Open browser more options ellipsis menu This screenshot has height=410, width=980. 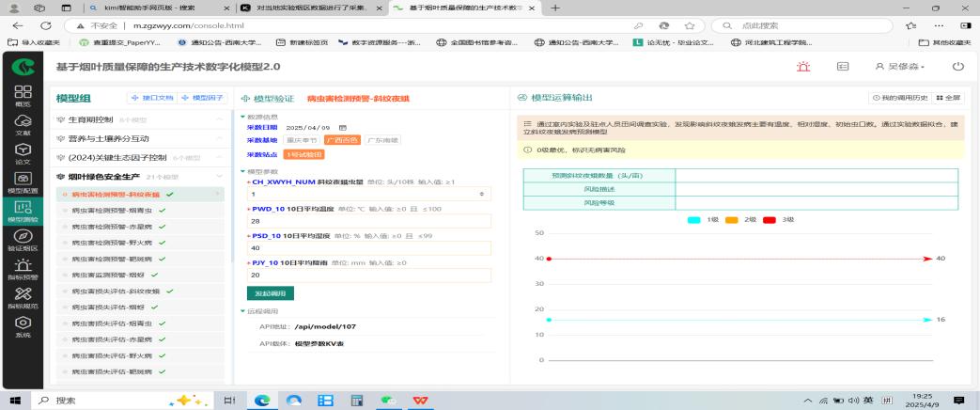pos(939,25)
